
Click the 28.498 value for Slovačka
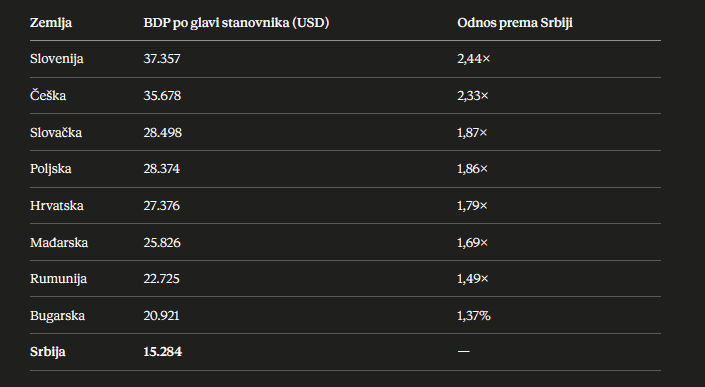point(163,133)
